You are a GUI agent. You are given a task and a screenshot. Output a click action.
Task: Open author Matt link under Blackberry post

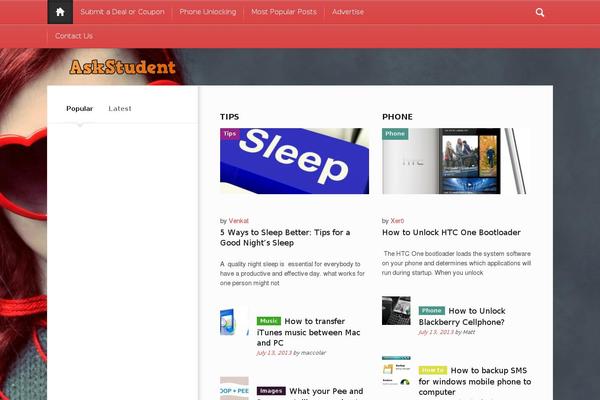pyautogui.click(x=469, y=332)
